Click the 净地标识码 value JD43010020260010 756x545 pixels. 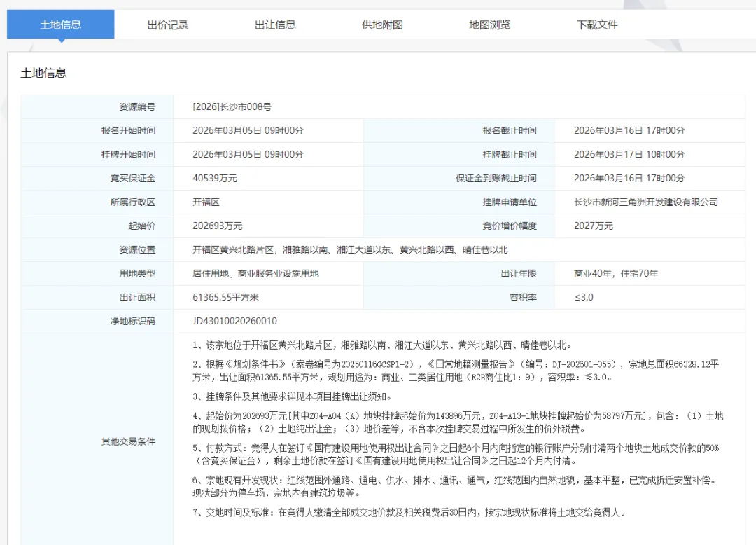pyautogui.click(x=234, y=322)
